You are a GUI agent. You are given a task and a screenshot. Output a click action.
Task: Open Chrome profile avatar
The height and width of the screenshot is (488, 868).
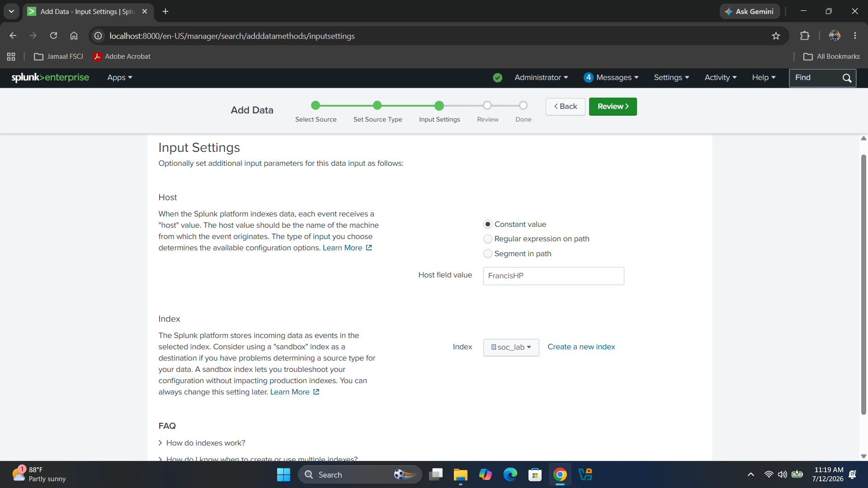(x=835, y=36)
